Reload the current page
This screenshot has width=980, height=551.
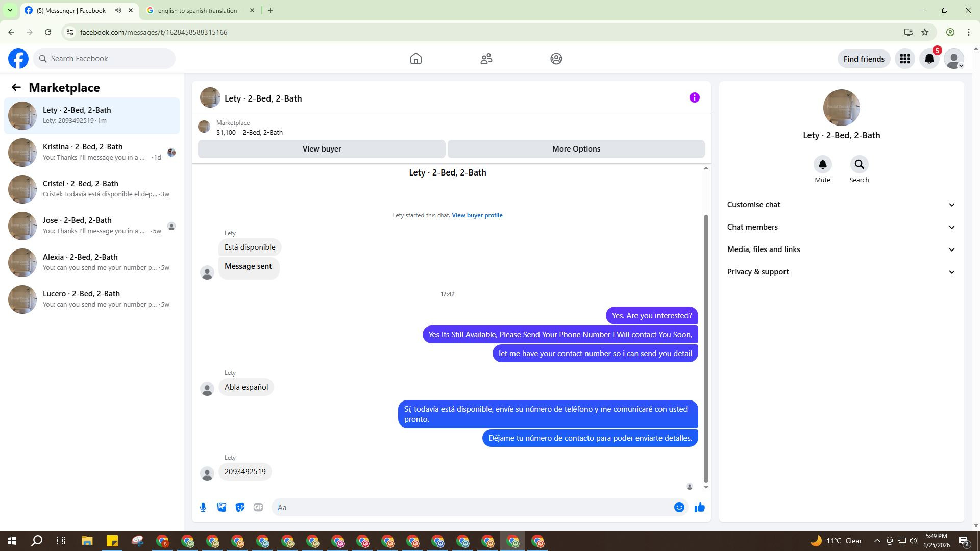click(48, 32)
